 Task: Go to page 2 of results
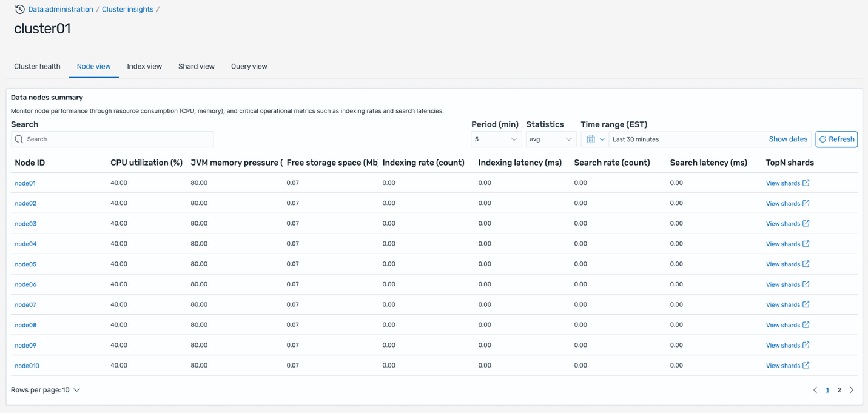pos(839,390)
